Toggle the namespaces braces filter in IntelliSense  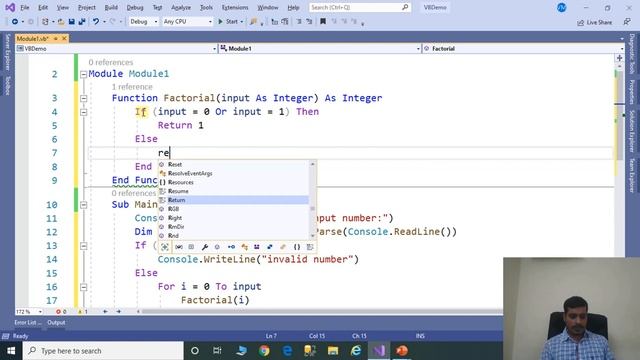[297, 247]
